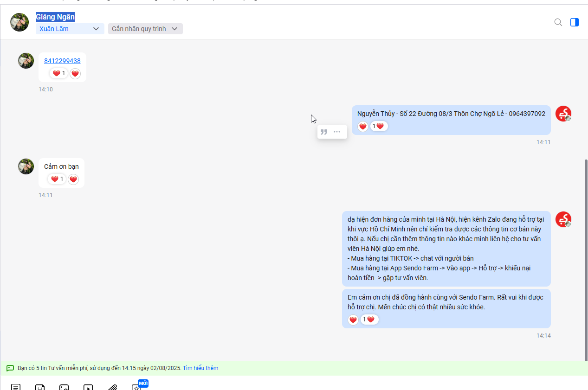
Task: Click sender avatar beside Cảm ơn bạn message
Action: point(26,166)
